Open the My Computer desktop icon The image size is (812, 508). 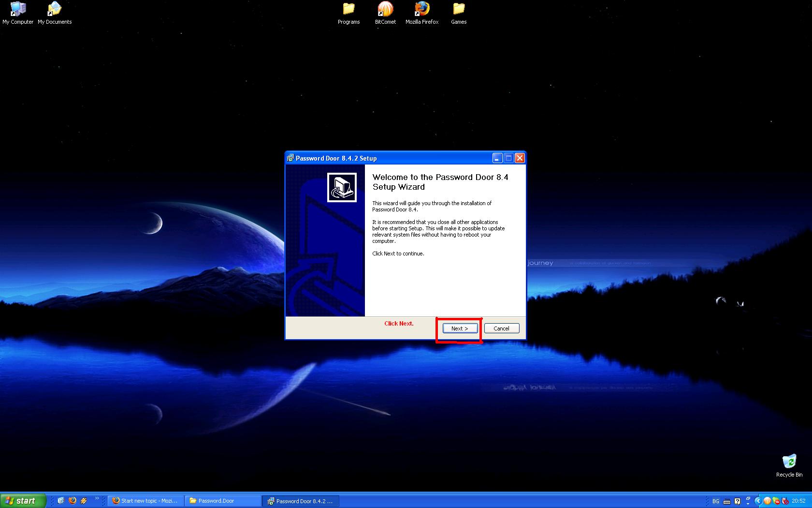18,13
